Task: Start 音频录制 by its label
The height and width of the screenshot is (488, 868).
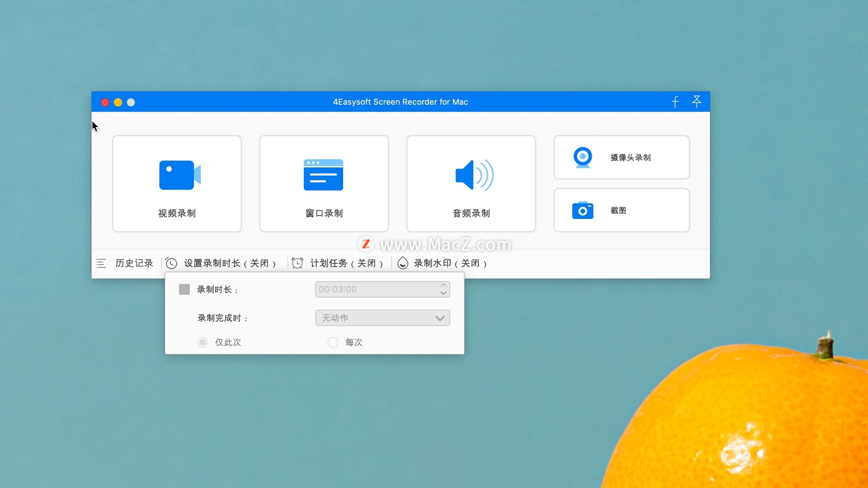Action: pyautogui.click(x=471, y=213)
